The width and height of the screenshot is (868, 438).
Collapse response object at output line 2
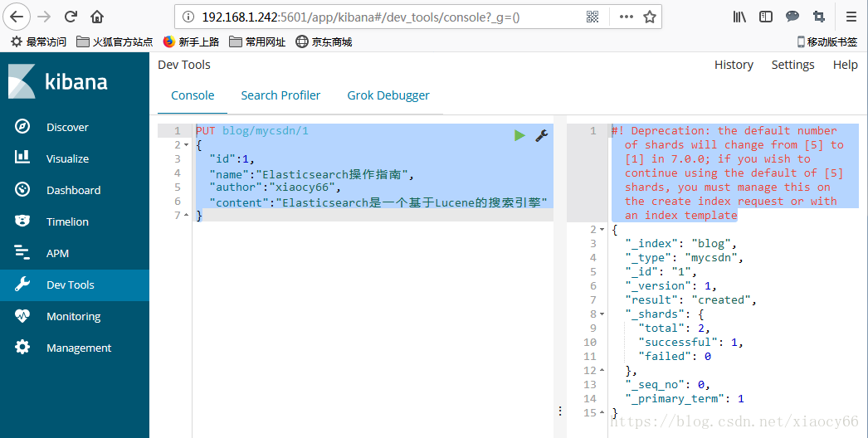point(602,229)
